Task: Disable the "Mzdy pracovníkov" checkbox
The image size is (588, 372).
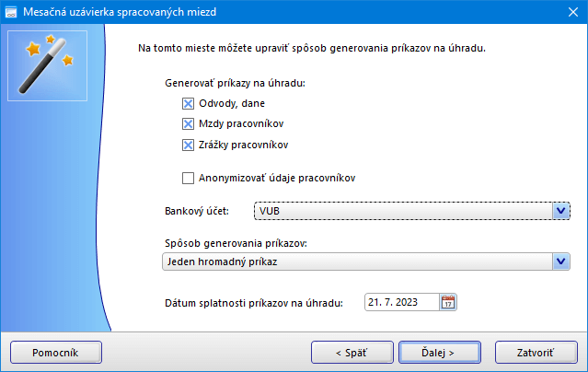Action: click(x=189, y=123)
